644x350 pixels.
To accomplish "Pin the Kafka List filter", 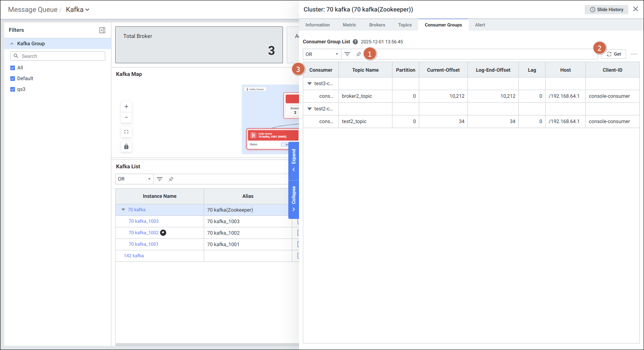I will pos(171,179).
